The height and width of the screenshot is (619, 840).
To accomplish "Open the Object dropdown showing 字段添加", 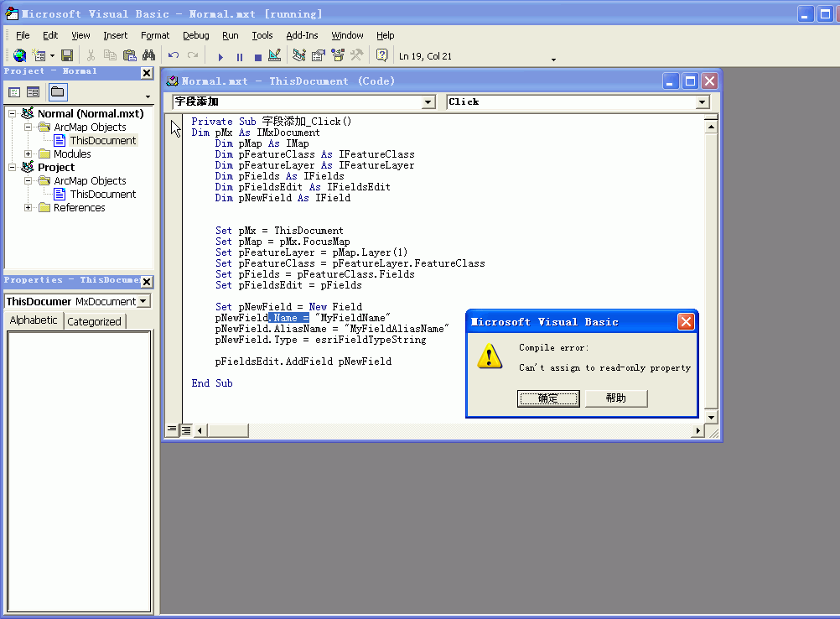I will pos(428,101).
